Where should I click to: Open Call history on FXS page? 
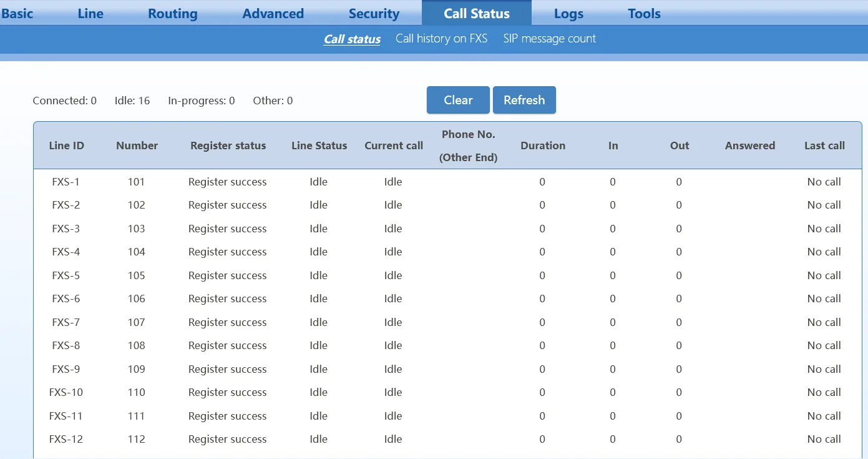441,39
